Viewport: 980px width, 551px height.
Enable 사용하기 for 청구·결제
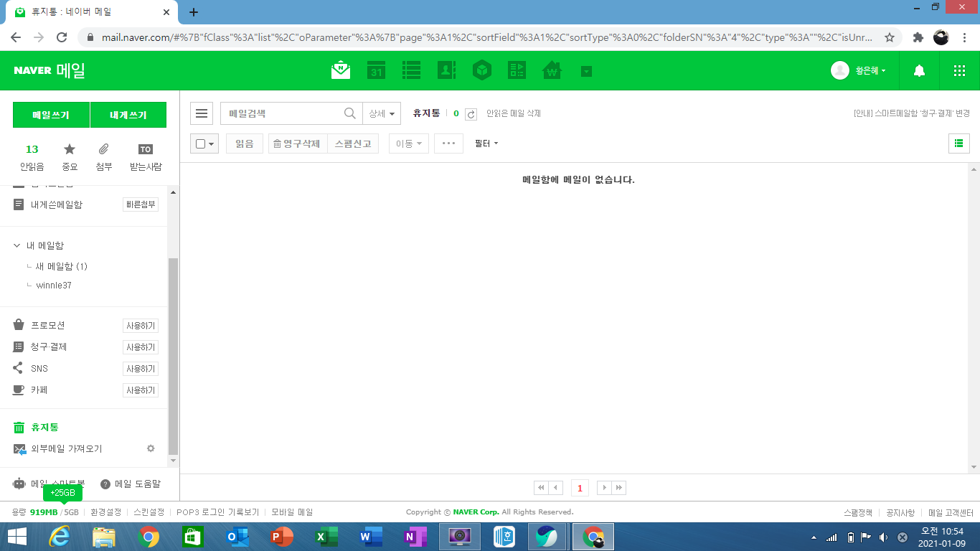pyautogui.click(x=141, y=347)
